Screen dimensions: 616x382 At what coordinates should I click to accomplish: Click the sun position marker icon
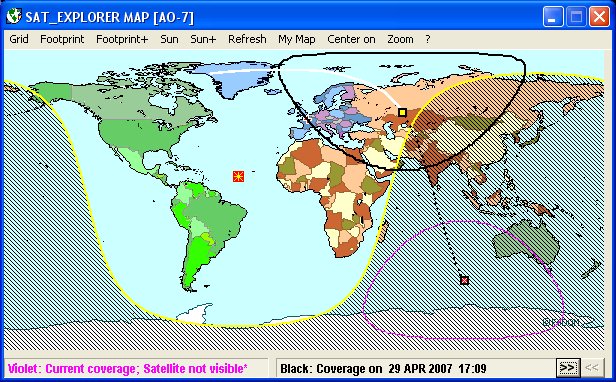click(x=238, y=176)
